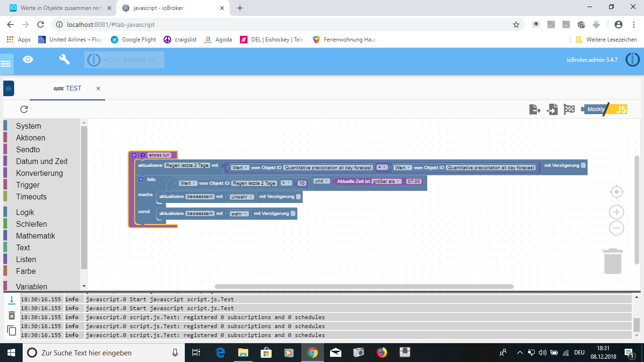
Task: Click the checkered flag check-blocks icon
Action: [569, 109]
